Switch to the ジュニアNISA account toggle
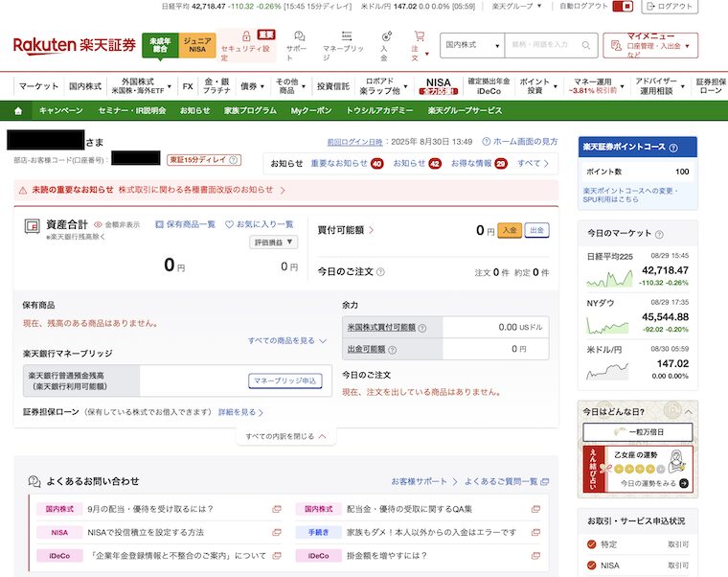 click(198, 45)
